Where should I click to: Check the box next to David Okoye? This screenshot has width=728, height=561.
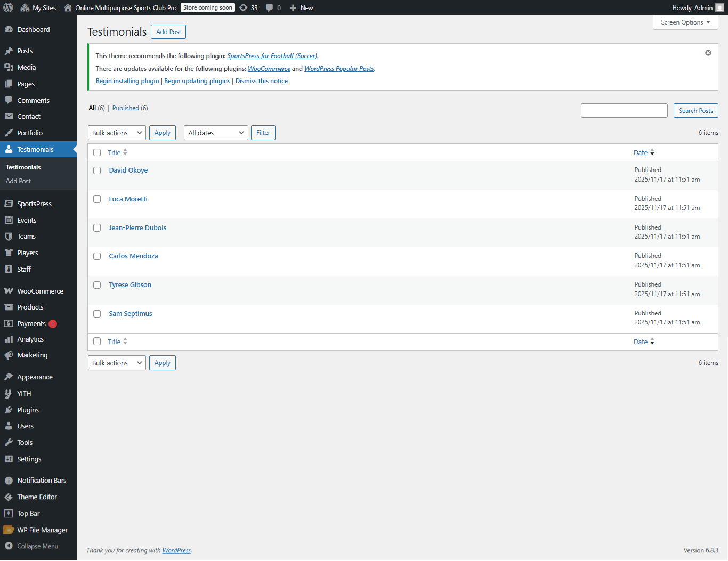click(97, 170)
